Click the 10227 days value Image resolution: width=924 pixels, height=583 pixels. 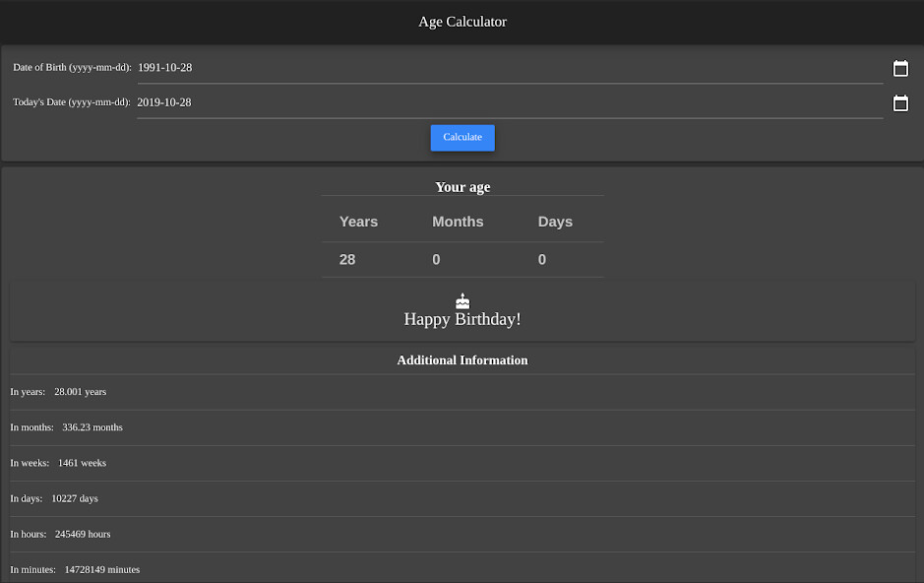[75, 498]
